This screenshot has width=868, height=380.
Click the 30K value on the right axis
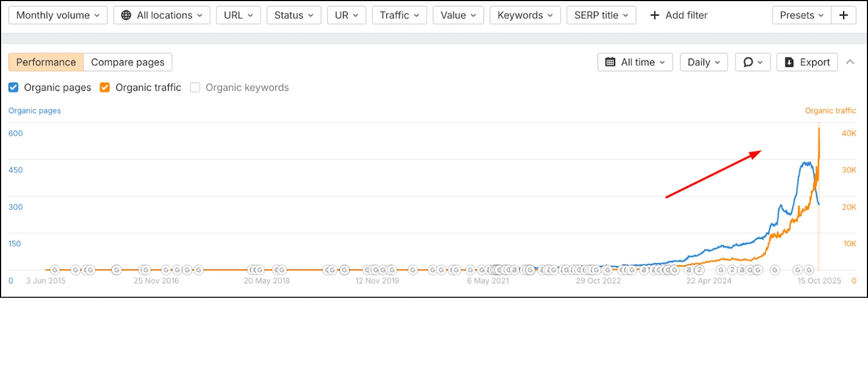click(x=849, y=170)
